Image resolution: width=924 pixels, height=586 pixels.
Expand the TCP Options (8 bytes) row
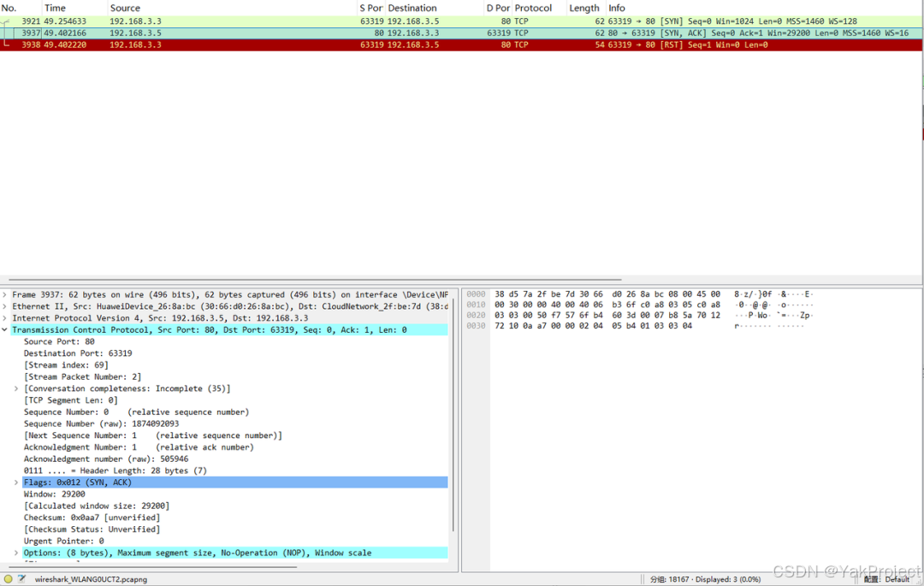(x=16, y=553)
